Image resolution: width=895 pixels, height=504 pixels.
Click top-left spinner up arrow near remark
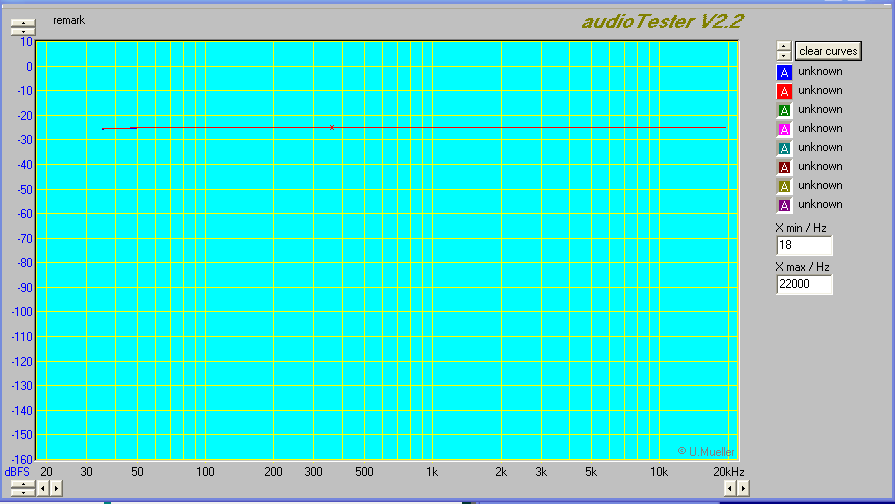(x=23, y=23)
